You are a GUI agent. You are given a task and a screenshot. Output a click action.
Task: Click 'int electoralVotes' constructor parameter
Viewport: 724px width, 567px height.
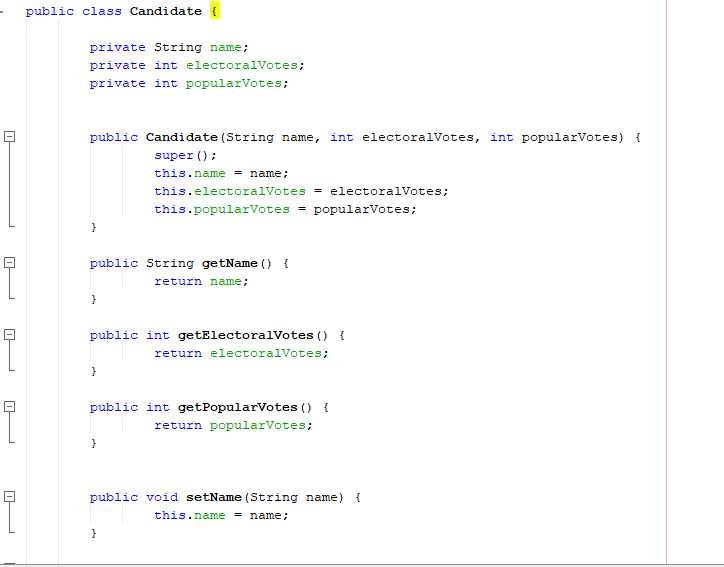402,138
